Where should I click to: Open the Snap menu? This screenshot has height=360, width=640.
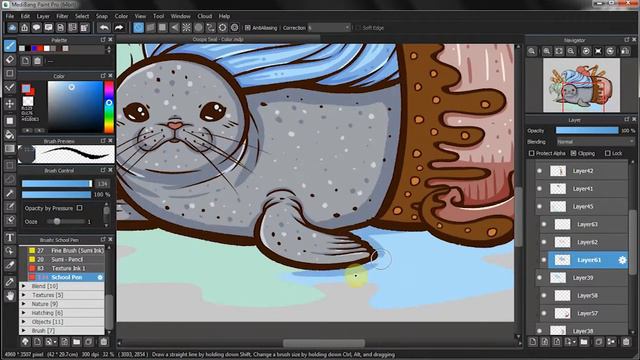[102, 16]
